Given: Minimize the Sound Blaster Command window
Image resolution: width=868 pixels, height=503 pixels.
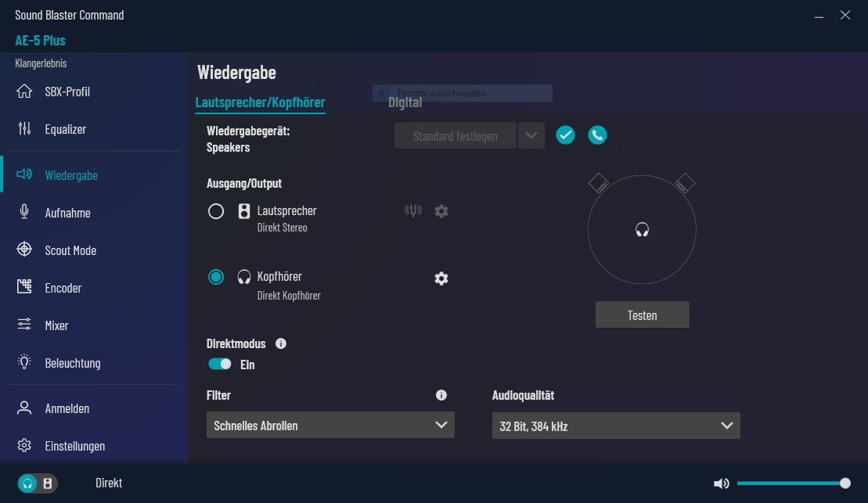Looking at the screenshot, I should coord(819,16).
